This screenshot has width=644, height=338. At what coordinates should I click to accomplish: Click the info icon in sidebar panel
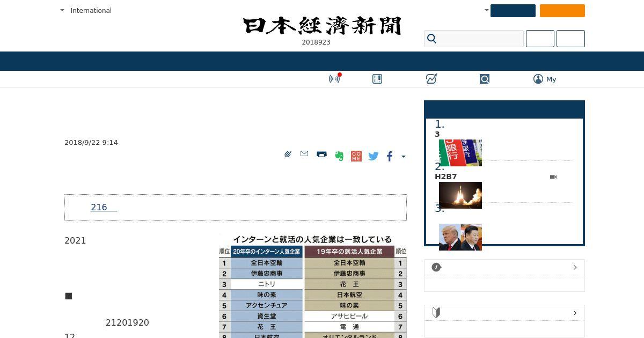(436, 267)
